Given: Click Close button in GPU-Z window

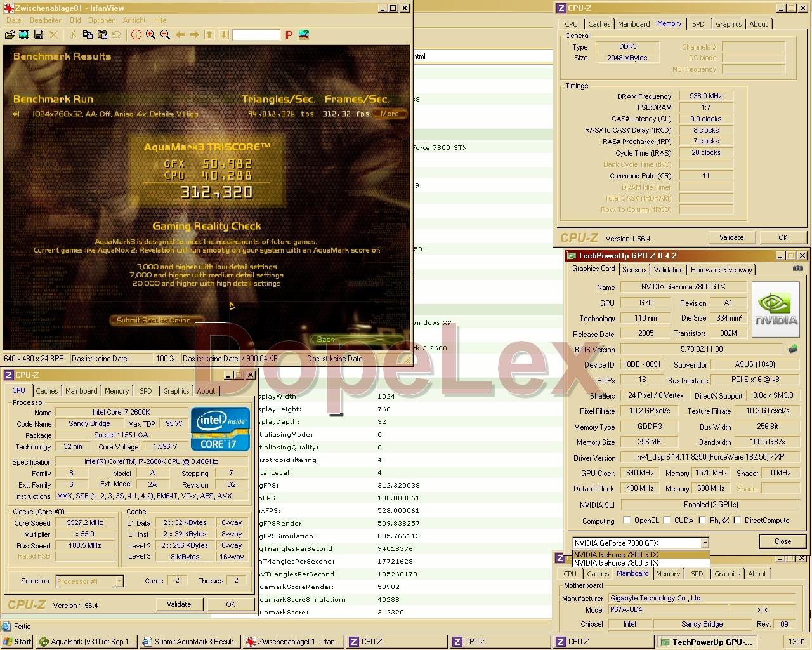Looking at the screenshot, I should [x=783, y=541].
